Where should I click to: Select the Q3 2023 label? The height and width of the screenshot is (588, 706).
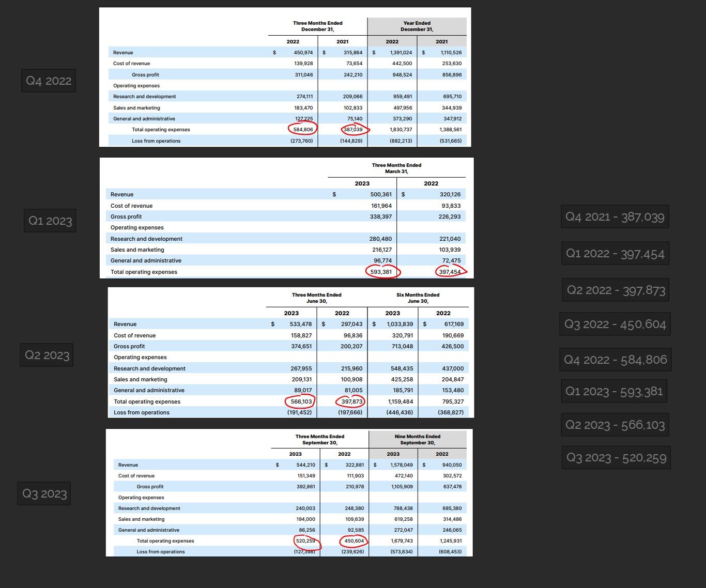pos(43,493)
